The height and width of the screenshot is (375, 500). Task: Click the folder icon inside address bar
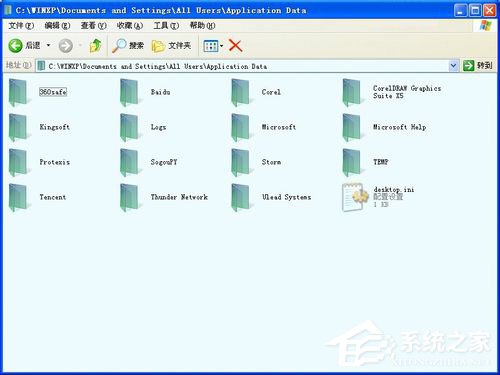(x=41, y=66)
